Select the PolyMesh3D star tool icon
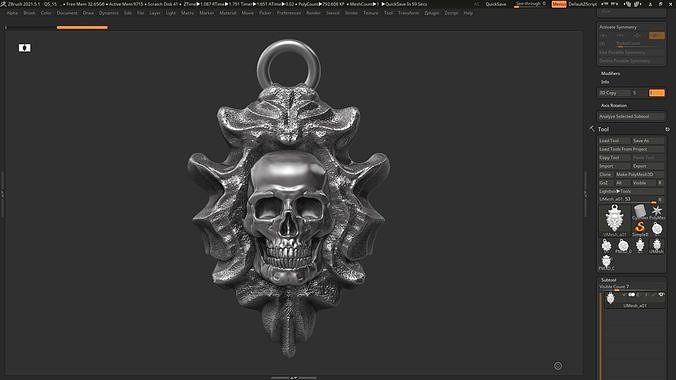Screen dimensions: 676x380 (x=657, y=211)
